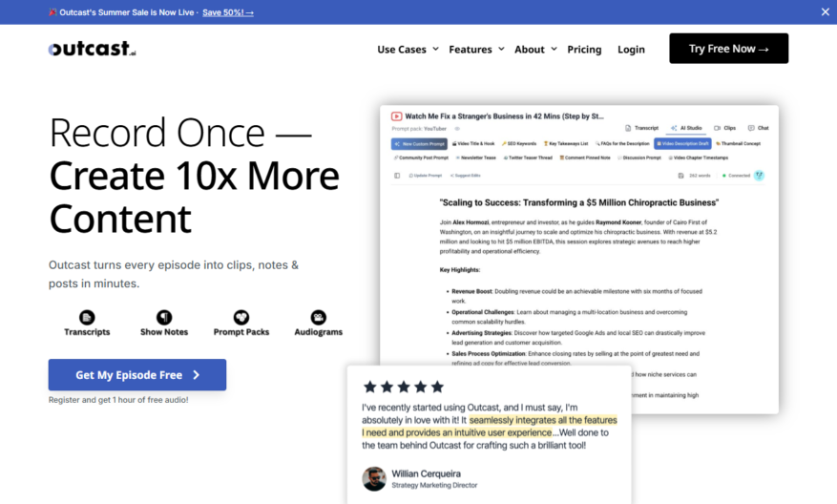The image size is (837, 504).
Task: Click the save icon near word count
Action: pos(680,176)
